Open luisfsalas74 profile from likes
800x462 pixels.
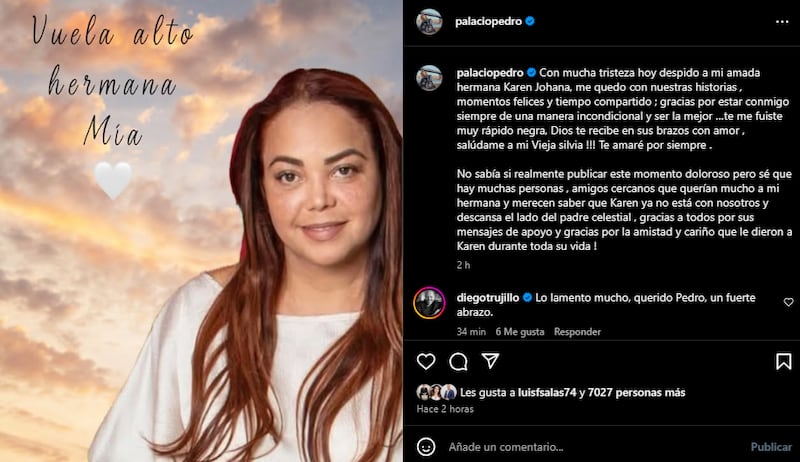tap(547, 392)
